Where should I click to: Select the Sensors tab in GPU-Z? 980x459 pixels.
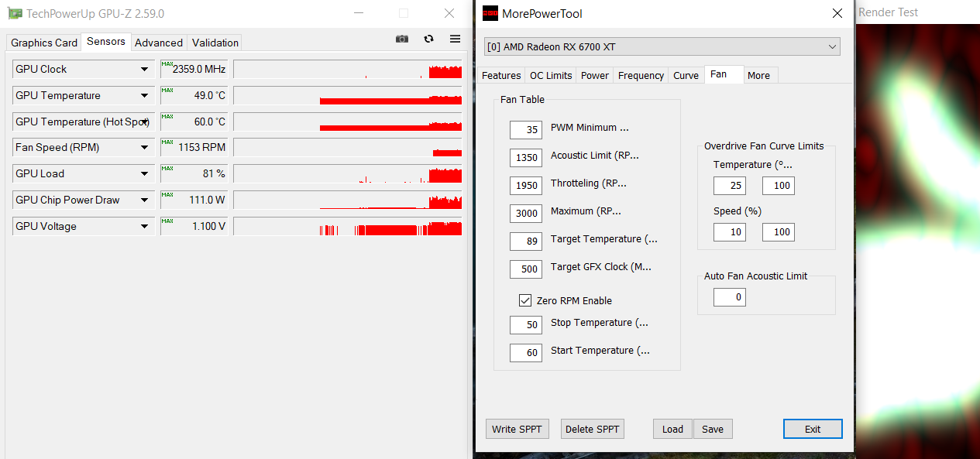(x=106, y=42)
